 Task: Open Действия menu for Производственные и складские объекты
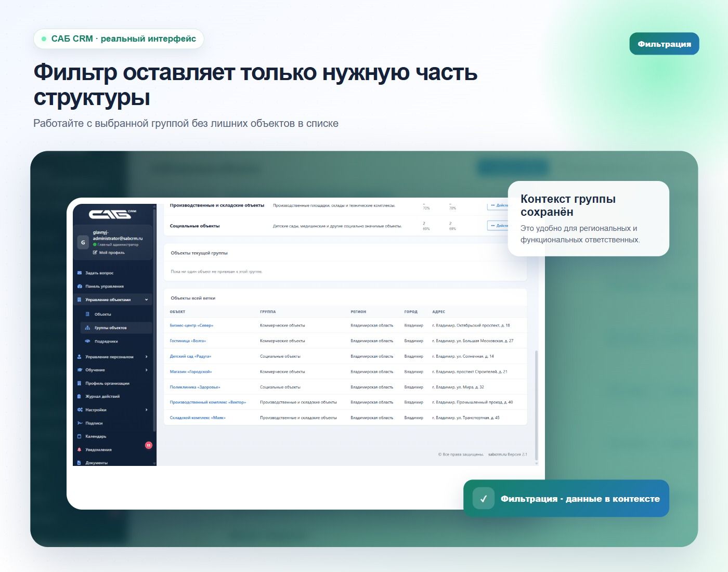[498, 206]
